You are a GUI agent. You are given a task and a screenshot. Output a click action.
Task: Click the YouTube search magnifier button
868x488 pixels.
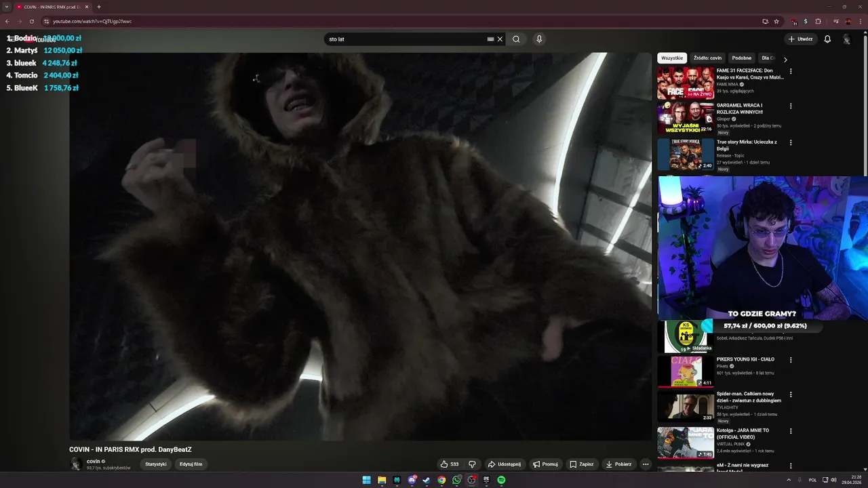pyautogui.click(x=516, y=39)
